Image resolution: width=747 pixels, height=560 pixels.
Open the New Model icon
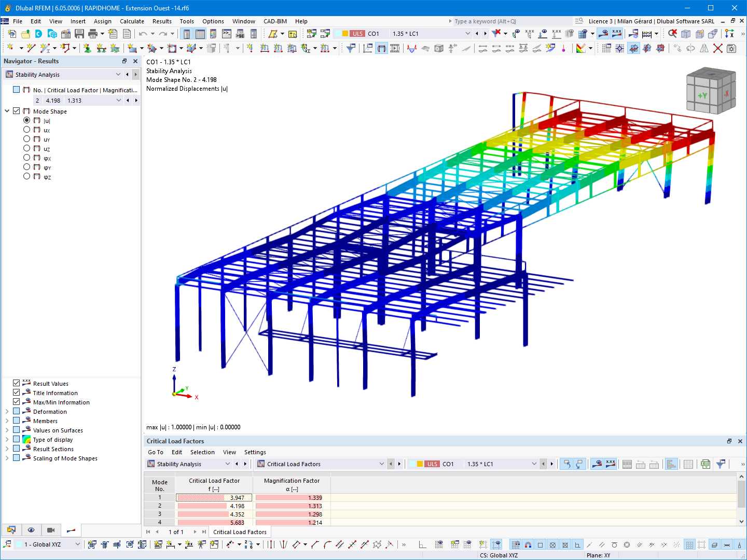click(x=12, y=33)
